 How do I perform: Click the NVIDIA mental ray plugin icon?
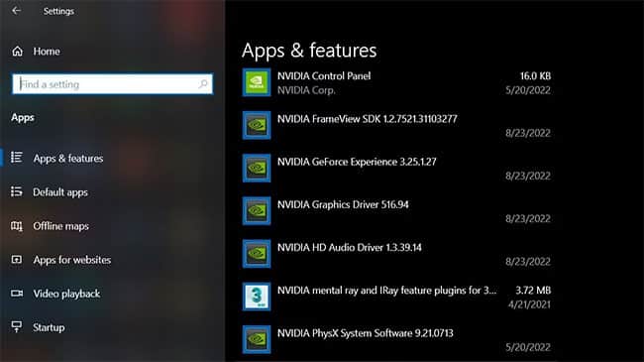[257, 297]
